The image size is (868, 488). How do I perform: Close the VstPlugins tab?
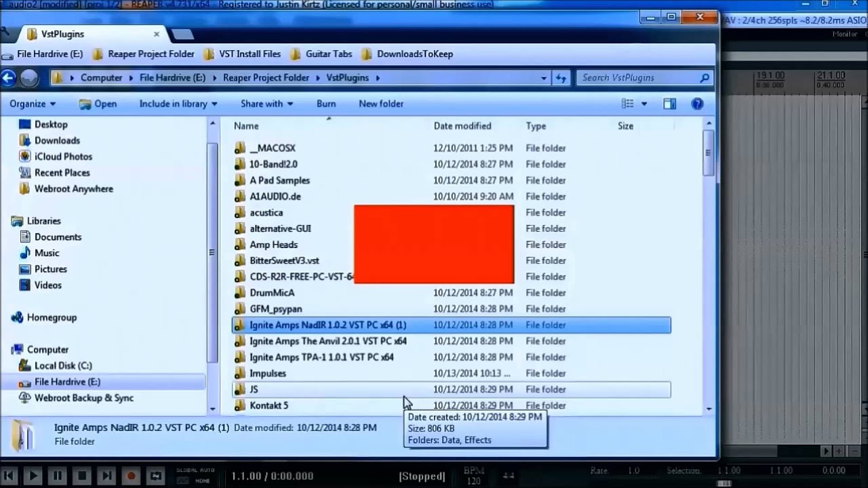[x=157, y=33]
